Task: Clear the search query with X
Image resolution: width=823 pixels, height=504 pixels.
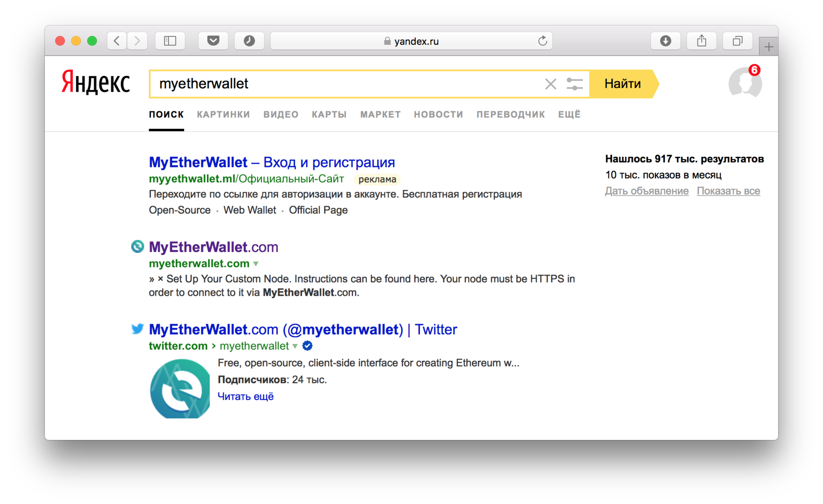Action: point(551,84)
